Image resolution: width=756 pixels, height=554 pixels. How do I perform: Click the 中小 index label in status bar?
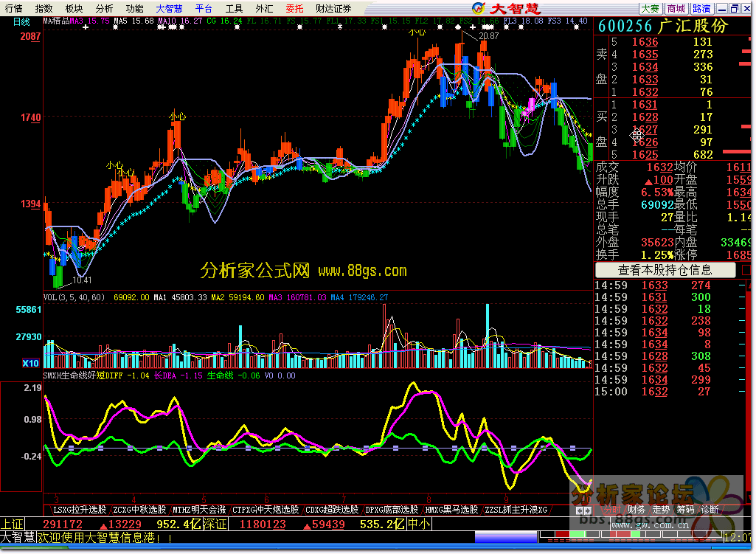click(420, 524)
